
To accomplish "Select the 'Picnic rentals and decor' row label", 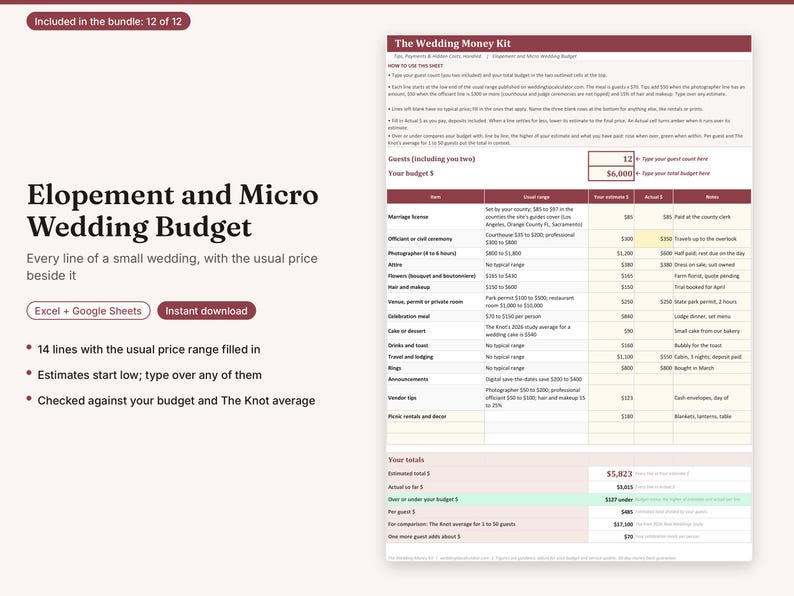I will pos(417,416).
